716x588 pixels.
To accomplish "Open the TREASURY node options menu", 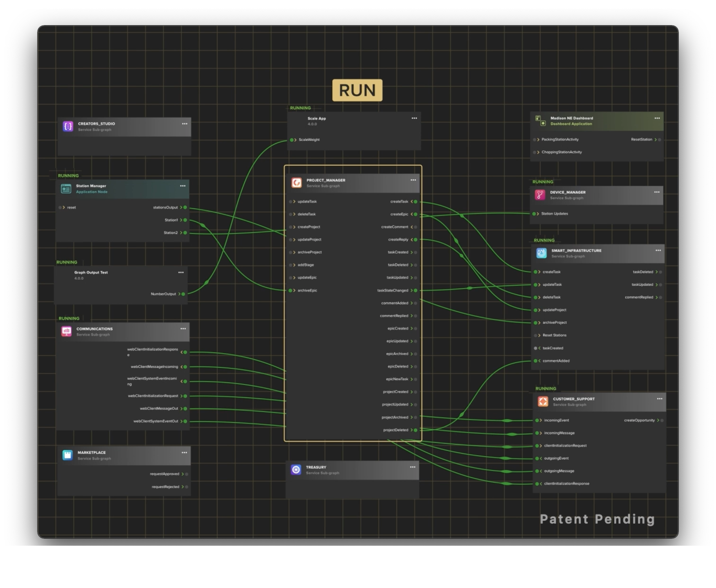I will tap(413, 467).
